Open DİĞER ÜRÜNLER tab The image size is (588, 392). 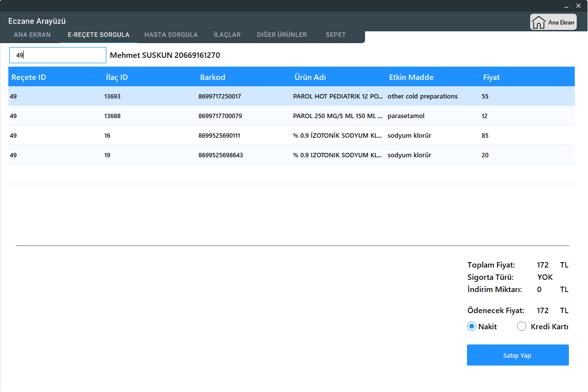(282, 35)
